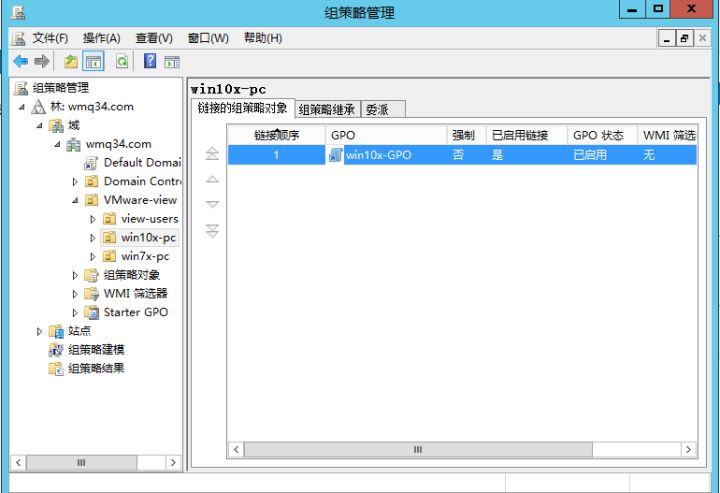Toggle the Show/Hide action pane icon

(172, 62)
